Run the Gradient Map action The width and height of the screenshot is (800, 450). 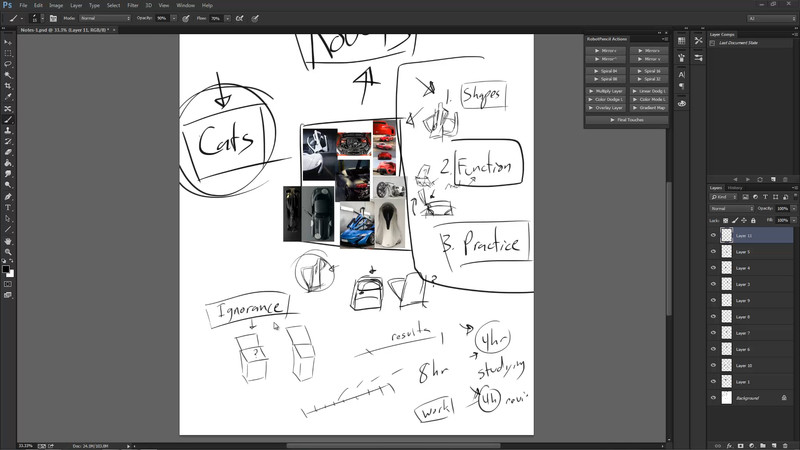pos(648,108)
